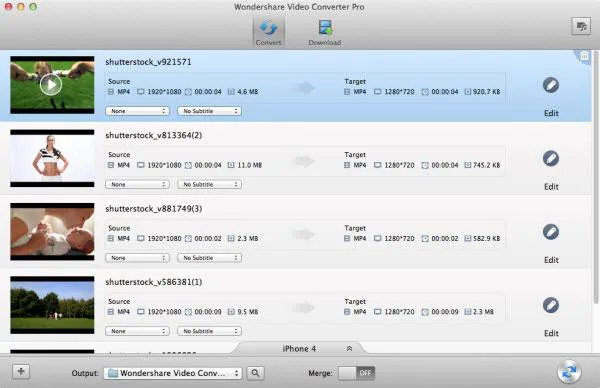This screenshot has height=388, width=600.
Task: Start conversion with the round convert button
Action: (x=569, y=372)
